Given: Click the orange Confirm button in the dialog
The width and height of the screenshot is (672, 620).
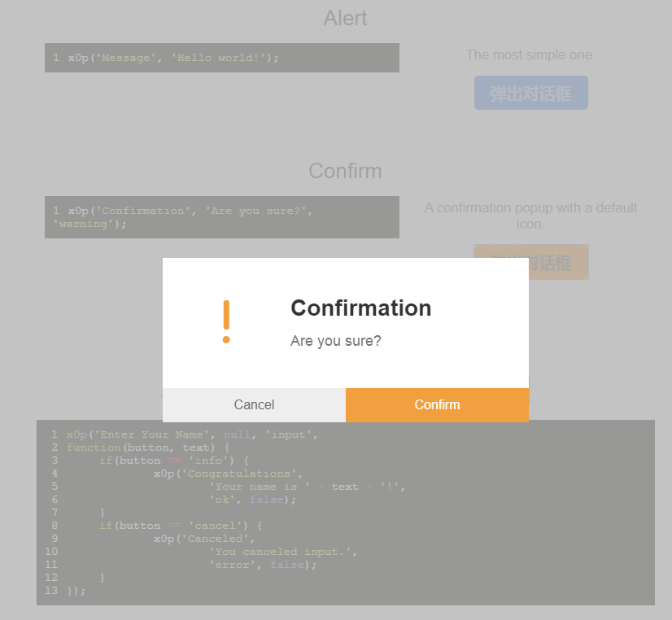Looking at the screenshot, I should (x=437, y=405).
